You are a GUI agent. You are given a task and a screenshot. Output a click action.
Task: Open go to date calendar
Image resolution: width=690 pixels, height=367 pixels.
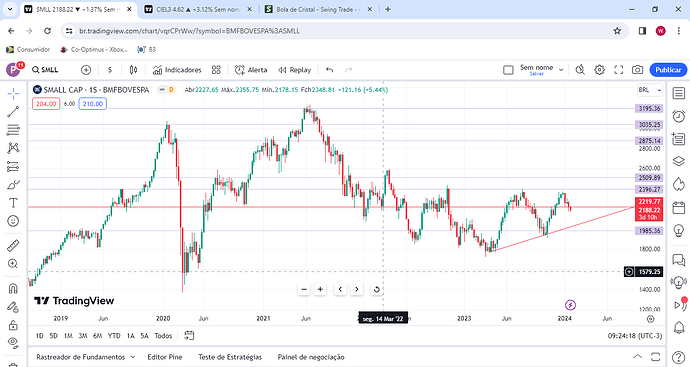pos(189,336)
